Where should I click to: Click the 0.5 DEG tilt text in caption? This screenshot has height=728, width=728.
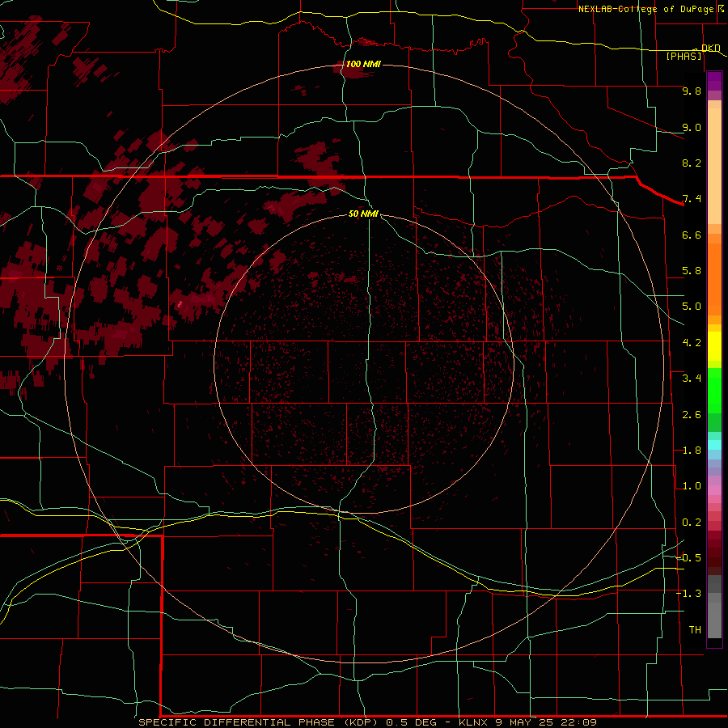click(412, 722)
